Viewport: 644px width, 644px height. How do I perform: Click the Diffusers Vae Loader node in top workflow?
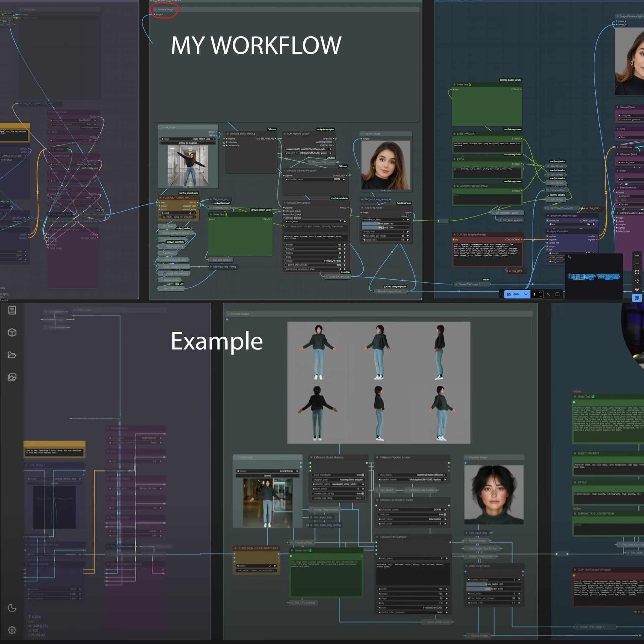coord(321,162)
